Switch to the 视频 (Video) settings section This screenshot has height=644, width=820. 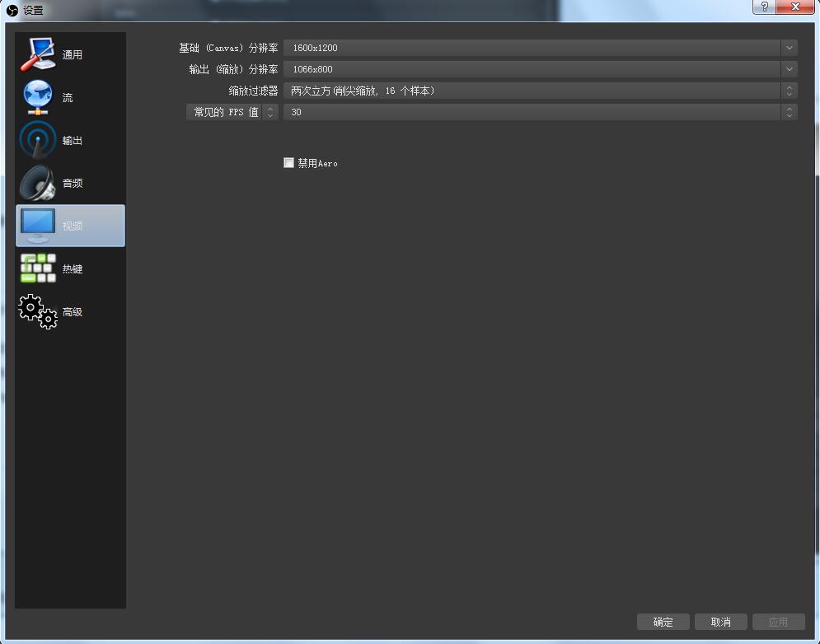click(70, 225)
